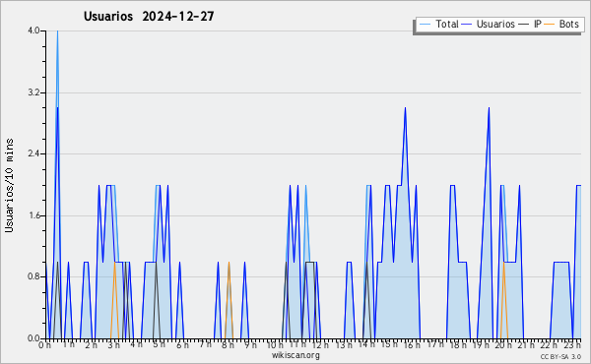Click the '18 h' x-axis label

[458, 345]
